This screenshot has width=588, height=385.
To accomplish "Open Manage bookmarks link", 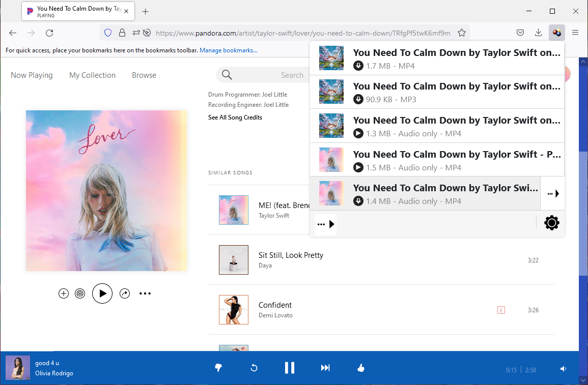I will click(x=229, y=50).
